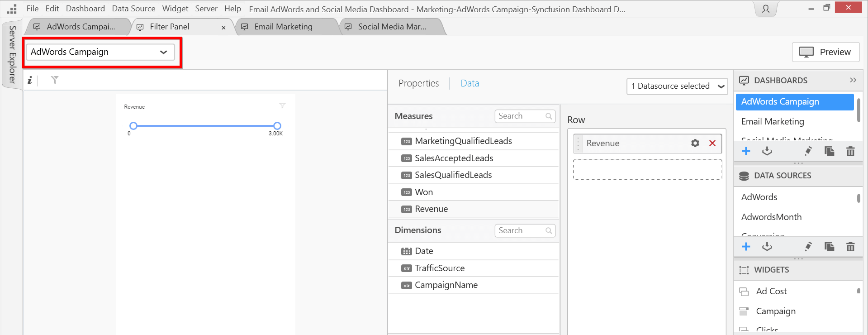Click the edit pencil icon under Data Sources

(808, 246)
